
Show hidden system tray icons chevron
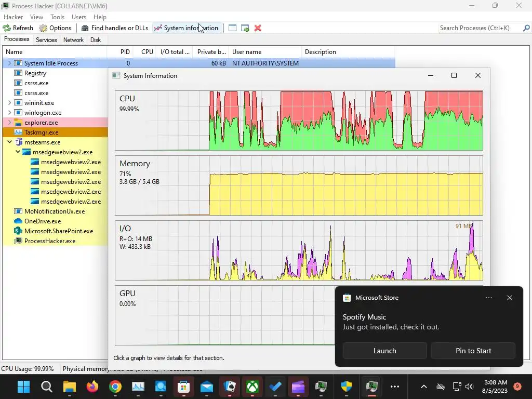click(424, 387)
